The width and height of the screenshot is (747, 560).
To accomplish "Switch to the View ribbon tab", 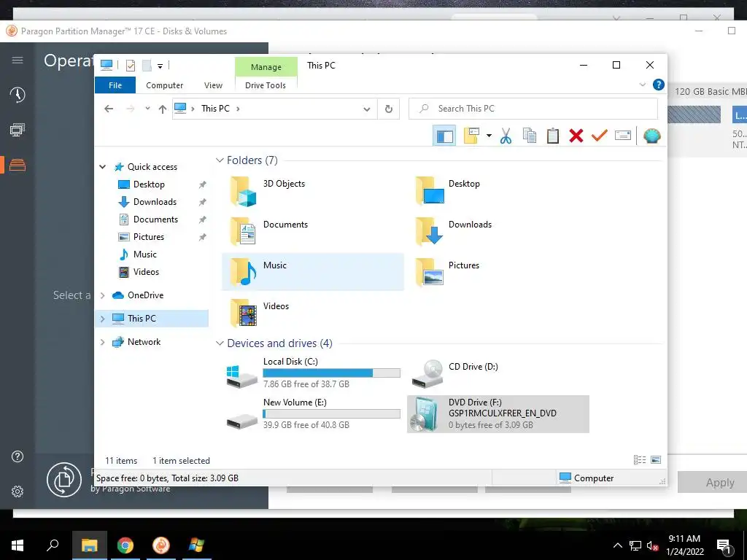I will click(x=213, y=85).
